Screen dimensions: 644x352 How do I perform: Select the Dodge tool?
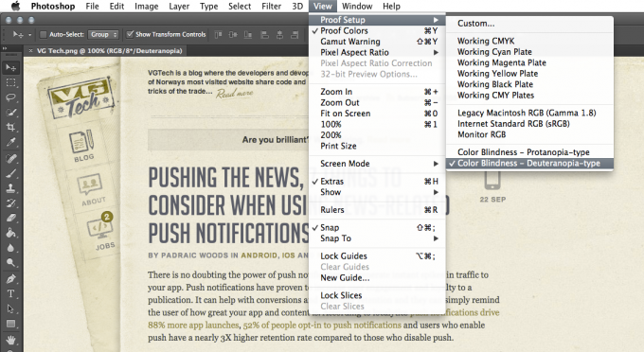click(10, 262)
